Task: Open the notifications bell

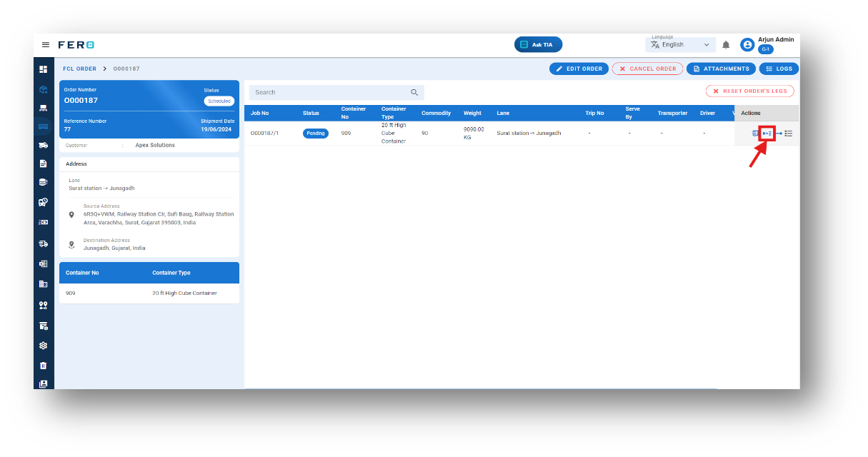Action: click(x=726, y=45)
